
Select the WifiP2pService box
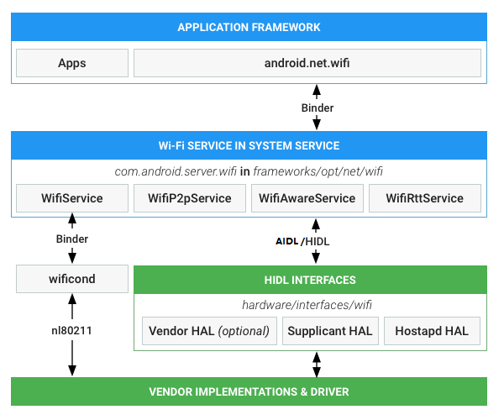(190, 198)
